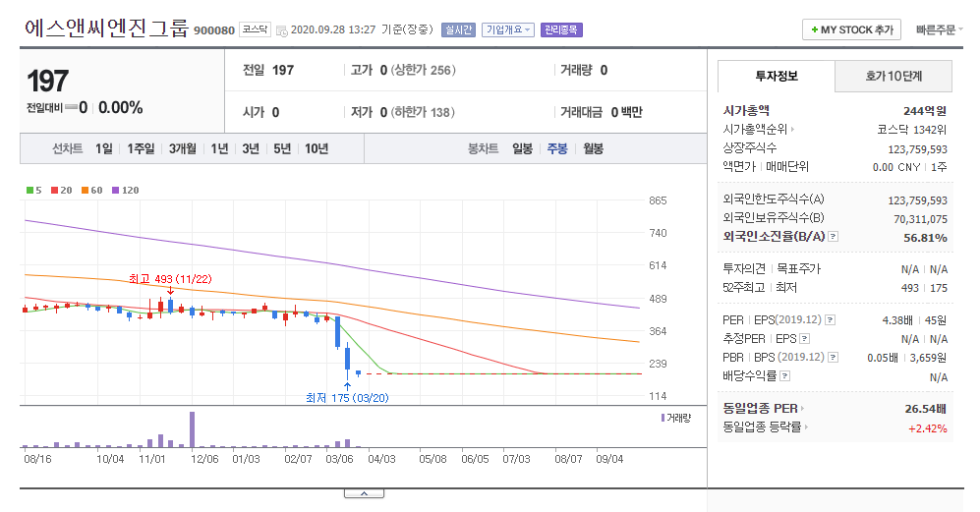Collapse the chart panel with the bottom arrow
980x512 pixels.
[364, 494]
